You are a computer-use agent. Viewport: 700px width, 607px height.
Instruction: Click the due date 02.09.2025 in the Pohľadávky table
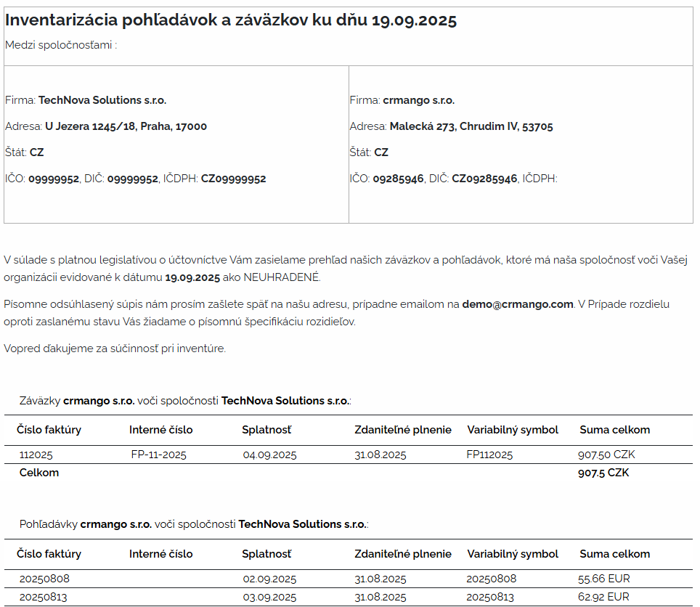click(x=269, y=579)
